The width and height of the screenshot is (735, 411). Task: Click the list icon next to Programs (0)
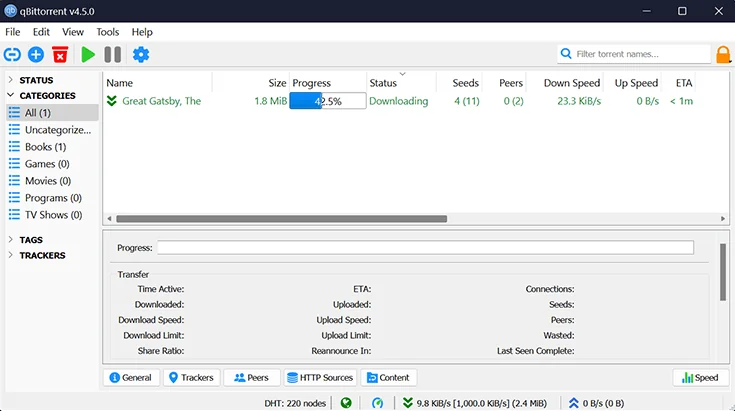(15, 198)
